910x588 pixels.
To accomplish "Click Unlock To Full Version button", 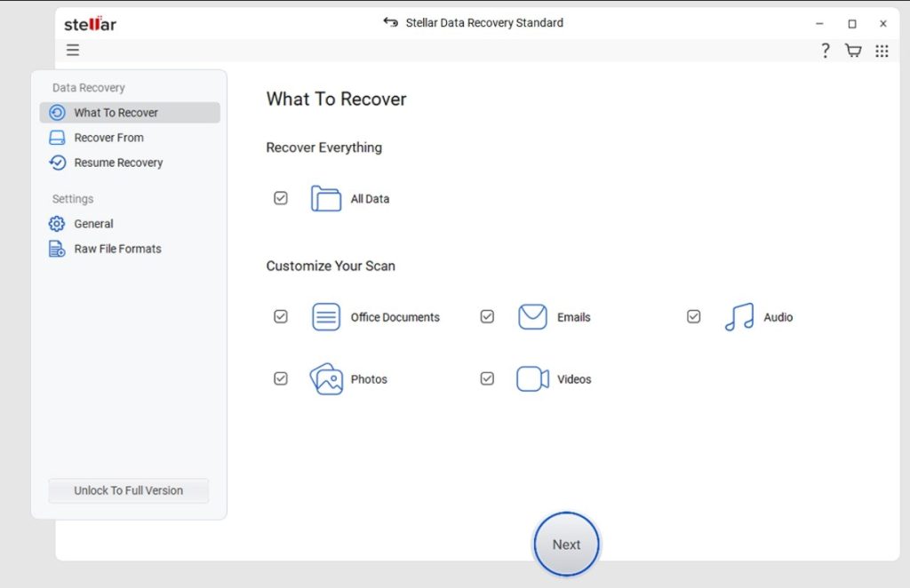I will click(129, 490).
